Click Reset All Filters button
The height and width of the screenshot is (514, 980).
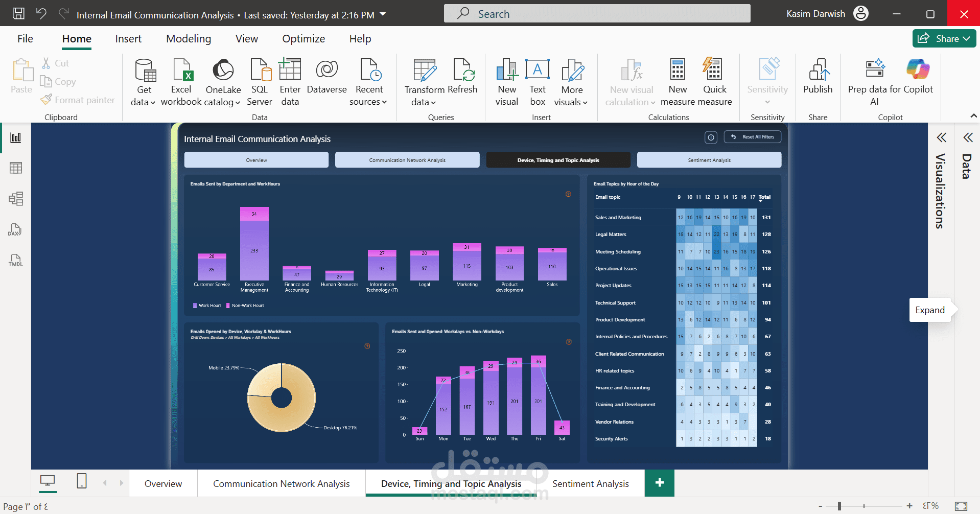753,137
